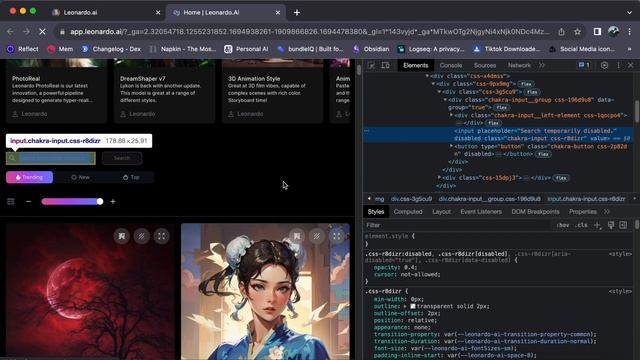Decrease grid size with minus icon
Image resolution: width=640 pixels, height=360 pixels.
click(x=29, y=201)
